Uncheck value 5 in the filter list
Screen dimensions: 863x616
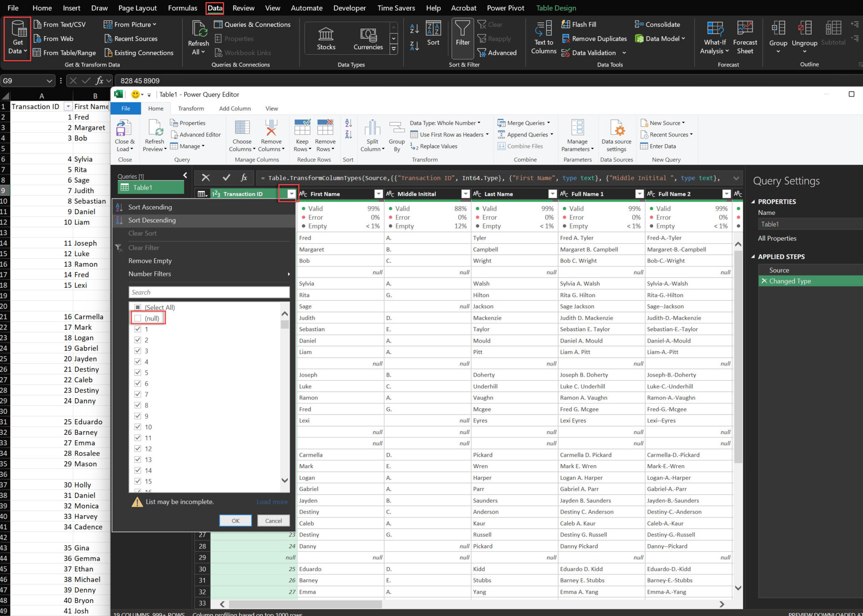pos(138,372)
